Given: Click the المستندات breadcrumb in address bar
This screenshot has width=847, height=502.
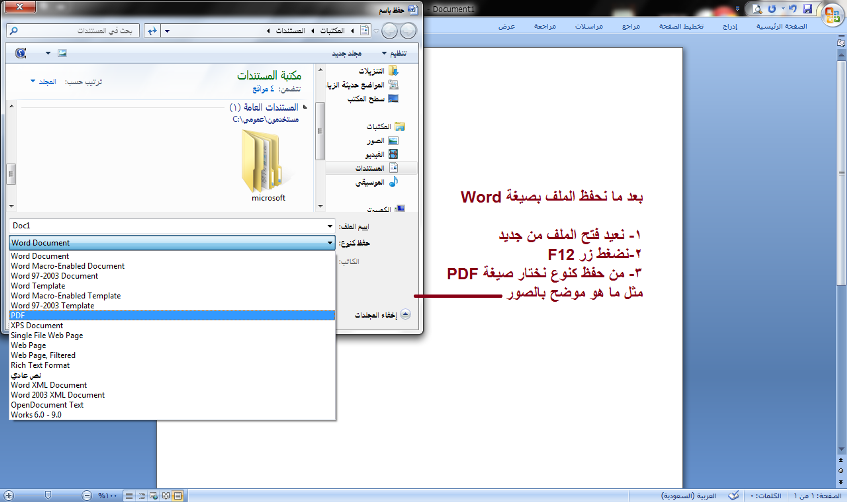Looking at the screenshot, I should click(x=291, y=31).
